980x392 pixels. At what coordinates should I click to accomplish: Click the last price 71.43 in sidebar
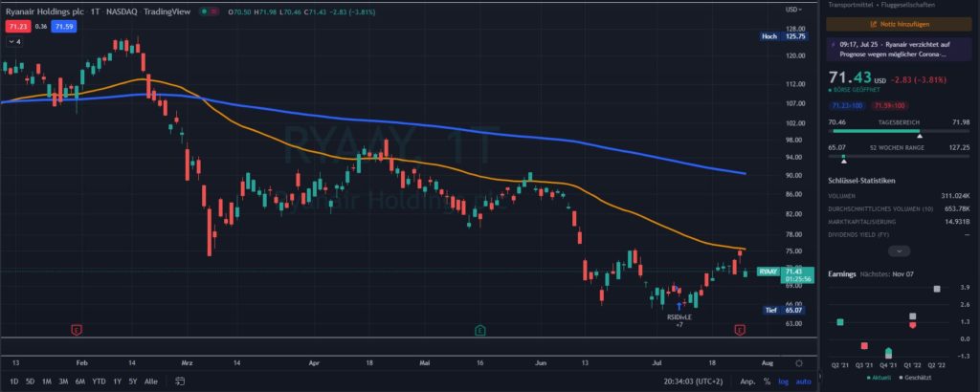point(849,77)
